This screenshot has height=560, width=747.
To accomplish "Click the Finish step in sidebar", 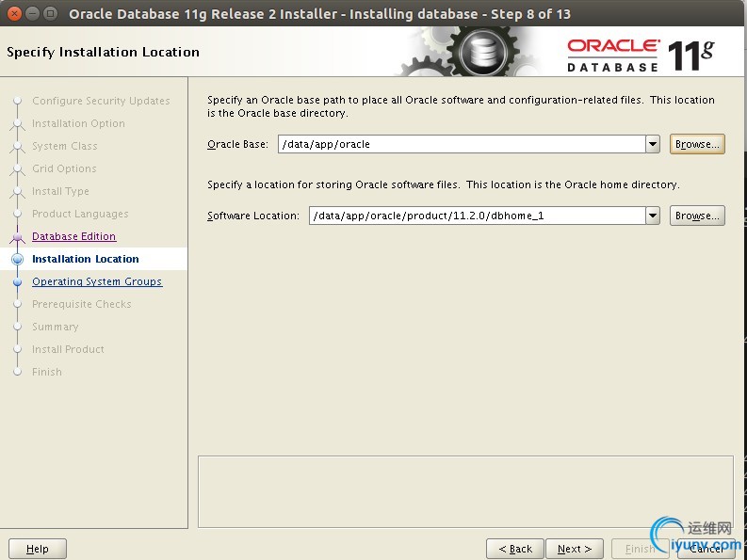I will click(47, 372).
